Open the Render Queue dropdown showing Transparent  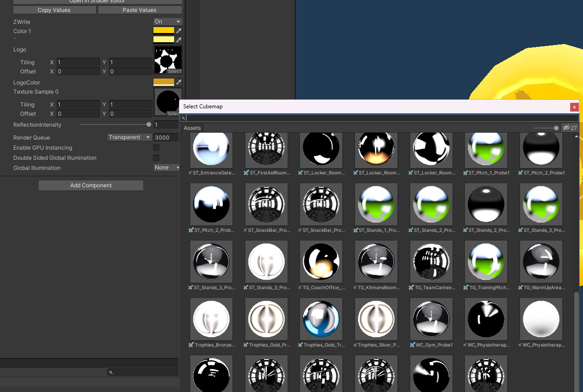pyautogui.click(x=129, y=137)
